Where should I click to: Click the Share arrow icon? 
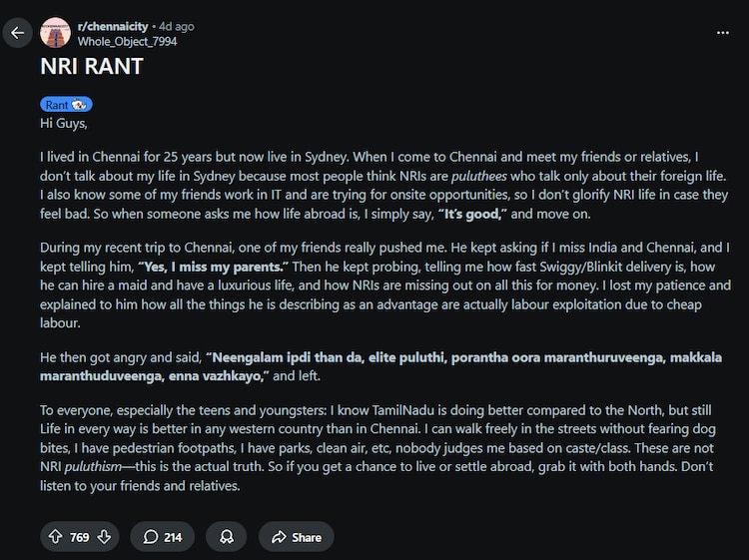[x=280, y=537]
